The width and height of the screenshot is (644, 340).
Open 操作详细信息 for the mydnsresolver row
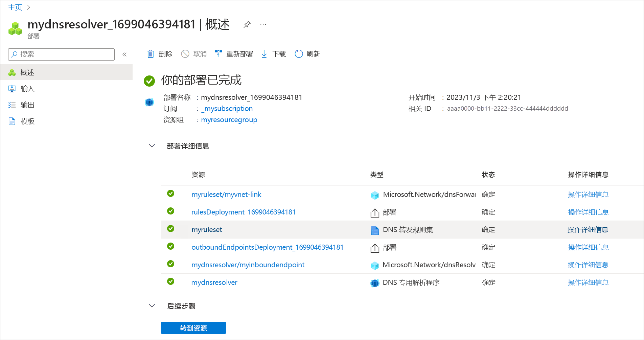click(588, 282)
